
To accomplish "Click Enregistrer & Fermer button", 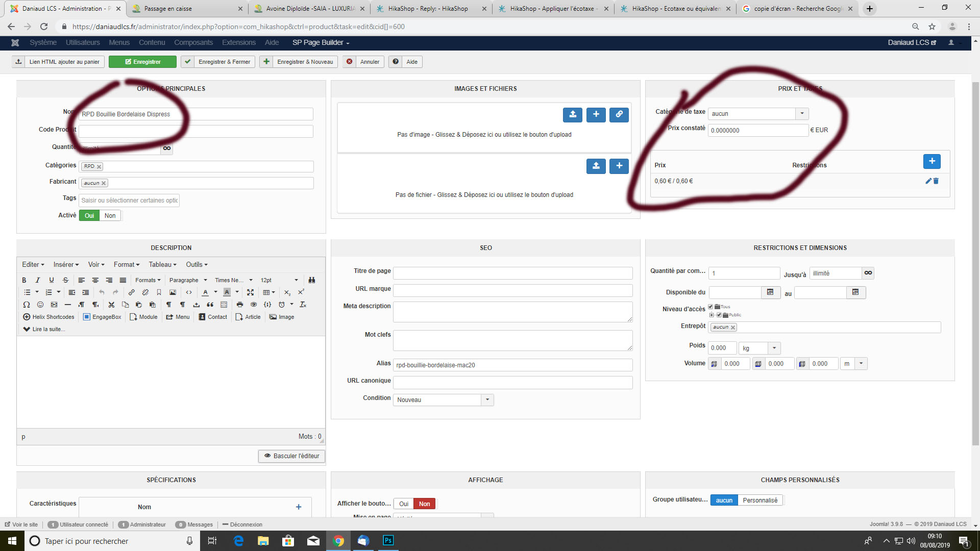I will coord(218,62).
